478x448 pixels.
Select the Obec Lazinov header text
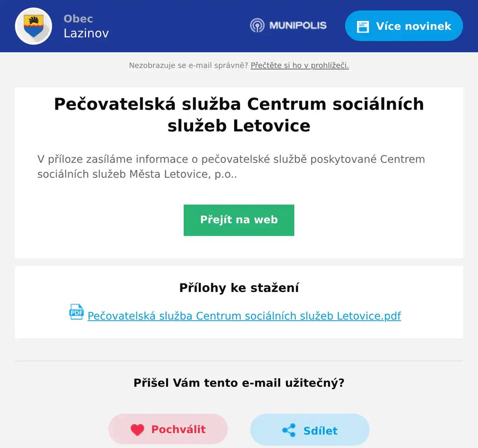(86, 26)
